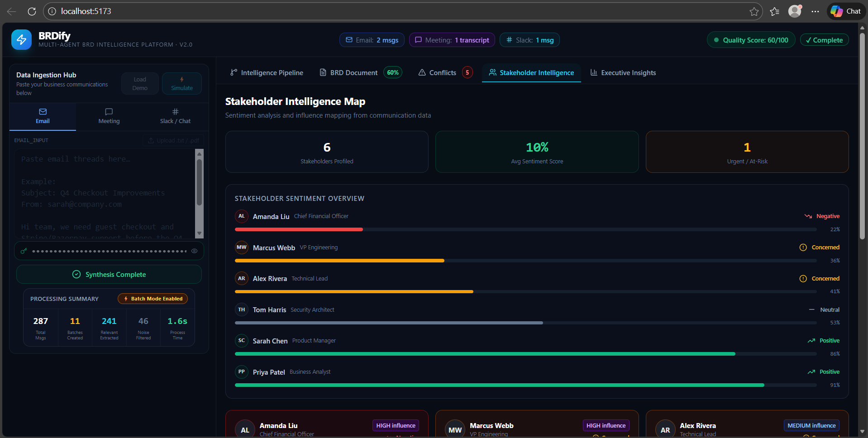Open the Stakeholder Intelligence tab

pyautogui.click(x=531, y=72)
